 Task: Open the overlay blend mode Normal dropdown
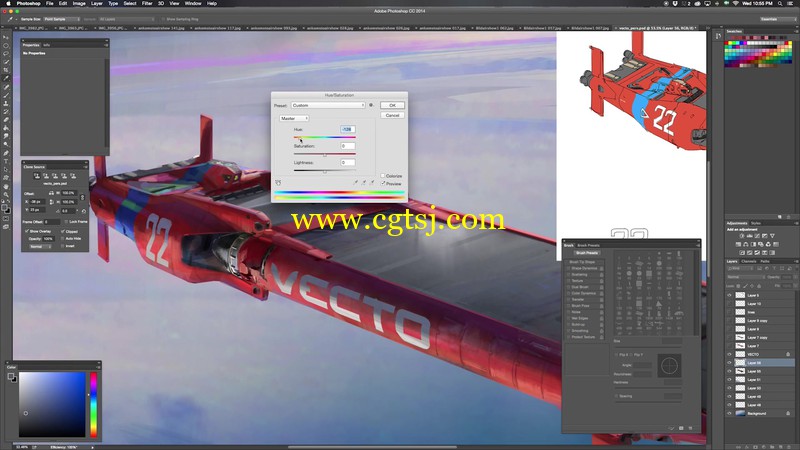click(x=40, y=246)
